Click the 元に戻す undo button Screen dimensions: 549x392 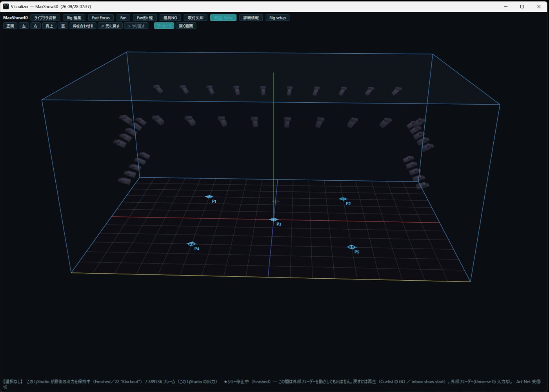[110, 26]
